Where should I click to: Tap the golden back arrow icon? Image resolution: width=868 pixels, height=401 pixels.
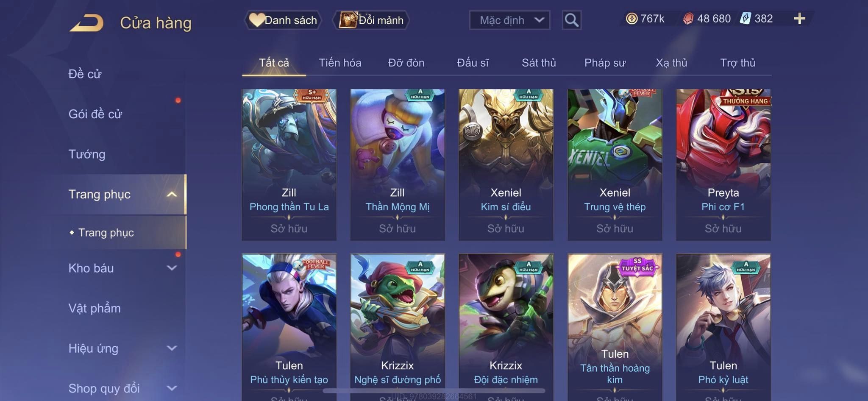tap(87, 23)
